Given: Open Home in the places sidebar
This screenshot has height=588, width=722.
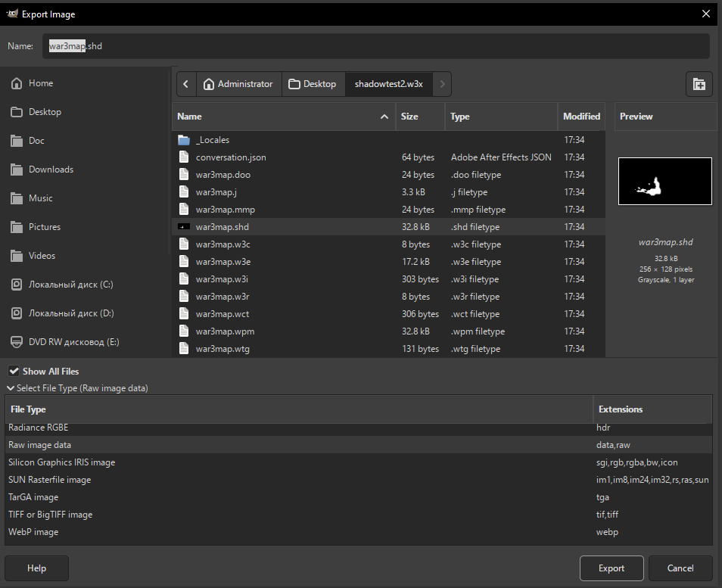Looking at the screenshot, I should pos(41,83).
